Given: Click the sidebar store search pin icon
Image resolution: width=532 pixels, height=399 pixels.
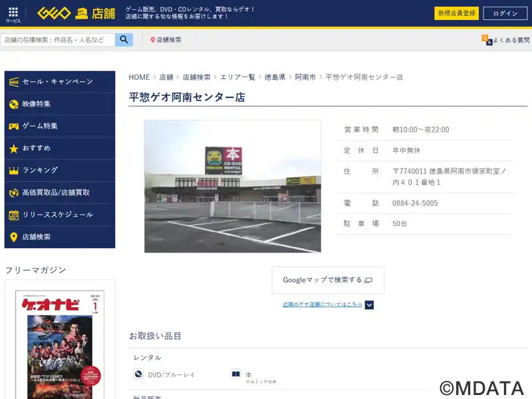Looking at the screenshot, I should [13, 237].
